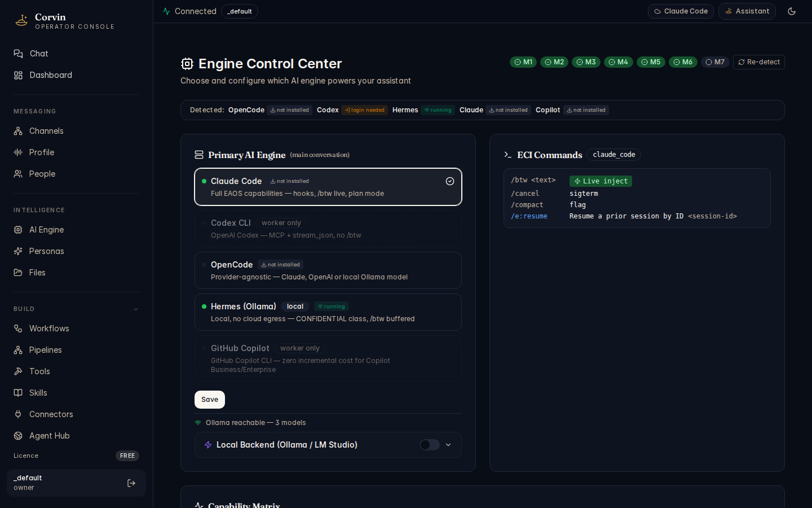Screen dimensions: 812x508
Task: Click Hermes running badge in Detected bar
Action: coord(438,110)
